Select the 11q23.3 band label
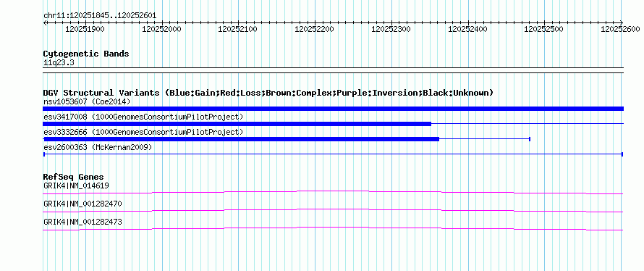644x271 pixels. 59,63
